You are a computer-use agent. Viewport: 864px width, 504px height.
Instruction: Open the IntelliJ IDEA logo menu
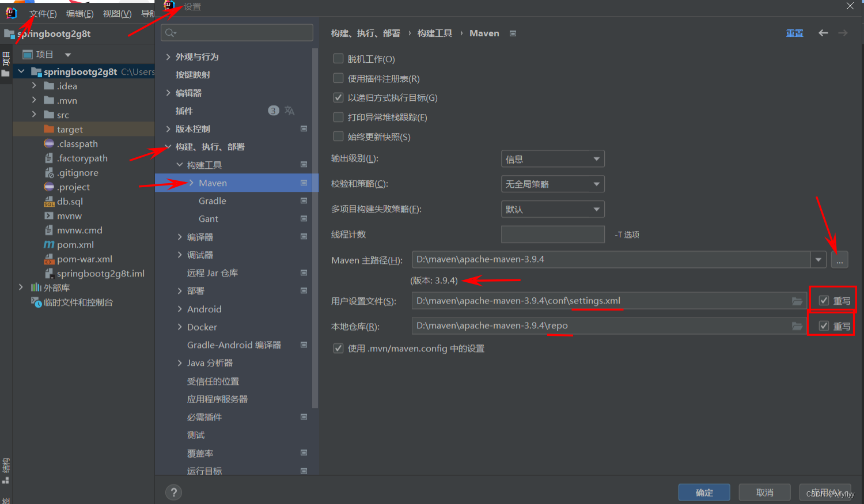[x=11, y=13]
